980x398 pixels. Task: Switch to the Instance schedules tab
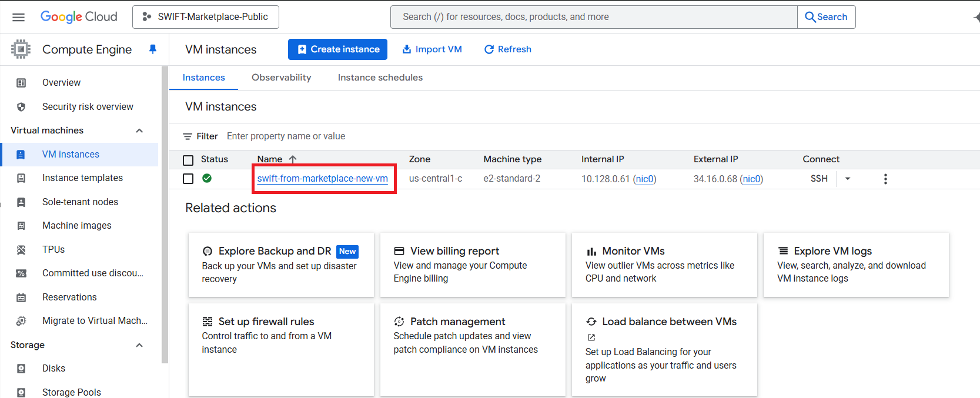pyautogui.click(x=380, y=78)
